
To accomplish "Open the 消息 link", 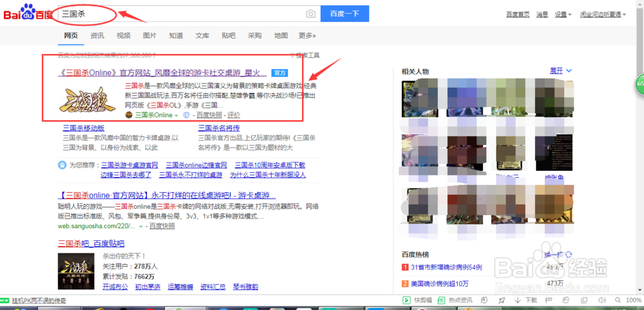I will click(542, 14).
